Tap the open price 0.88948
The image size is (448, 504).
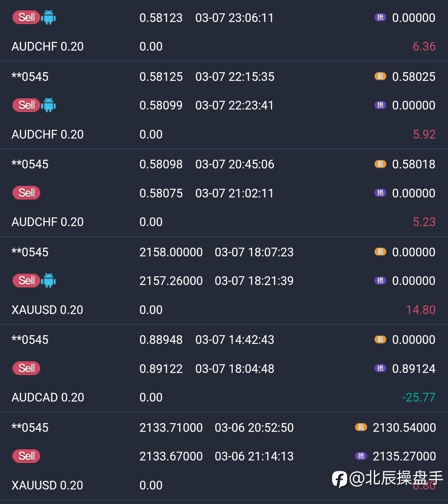click(161, 340)
